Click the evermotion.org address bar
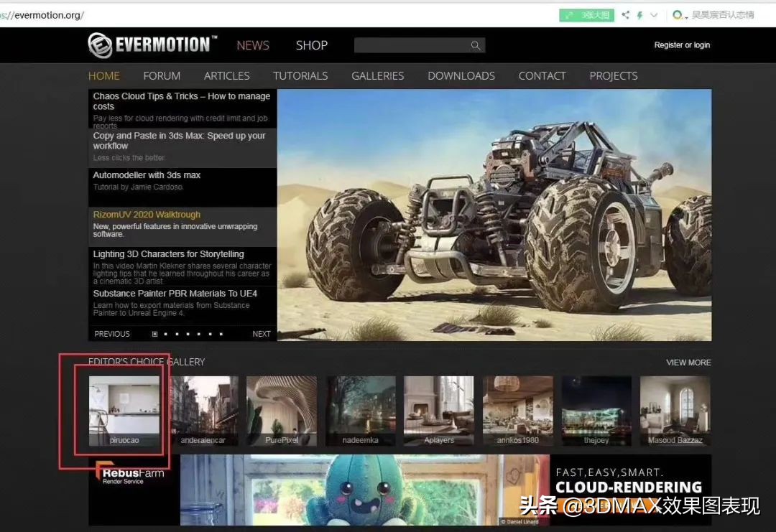 (x=42, y=15)
